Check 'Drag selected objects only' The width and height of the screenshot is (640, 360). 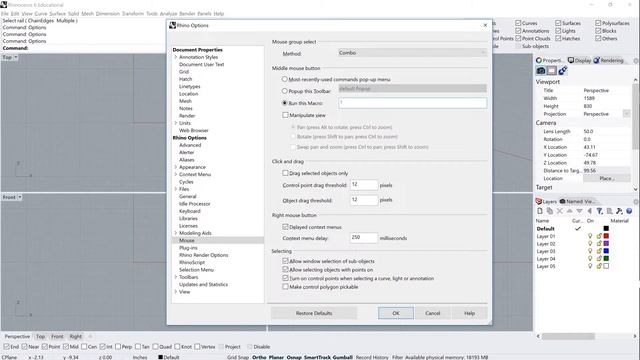pos(285,173)
